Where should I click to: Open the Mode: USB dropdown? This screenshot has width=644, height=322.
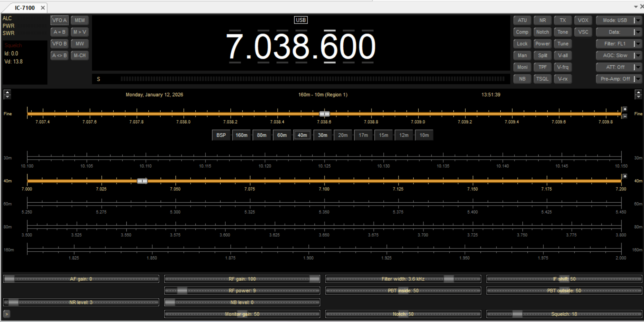(x=619, y=21)
